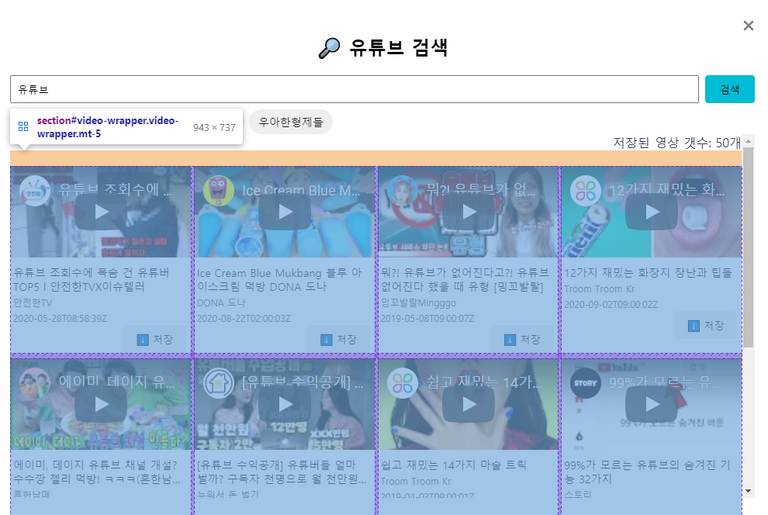Click the magnifying glass icon beside 유튜브 검색
The image size is (768, 515).
pos(329,48)
